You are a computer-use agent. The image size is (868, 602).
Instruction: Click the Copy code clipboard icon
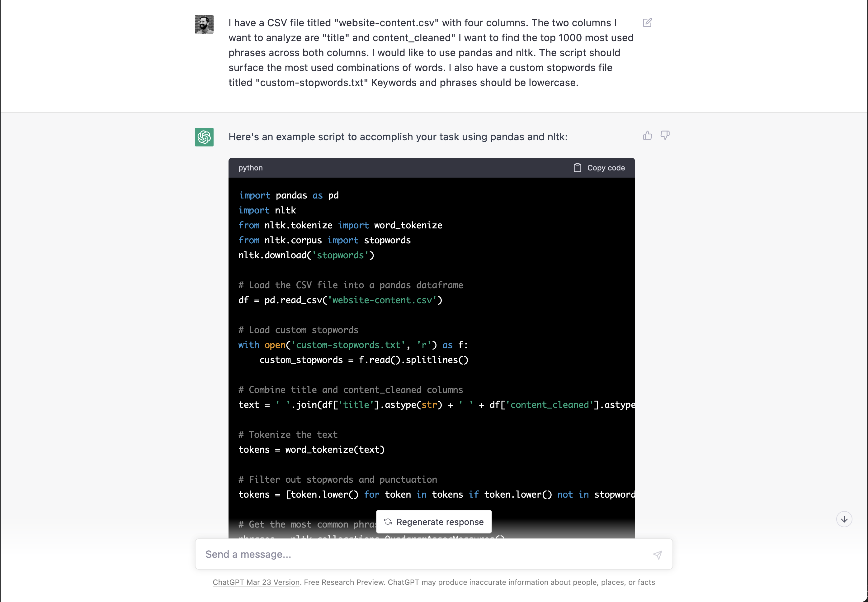[577, 168]
